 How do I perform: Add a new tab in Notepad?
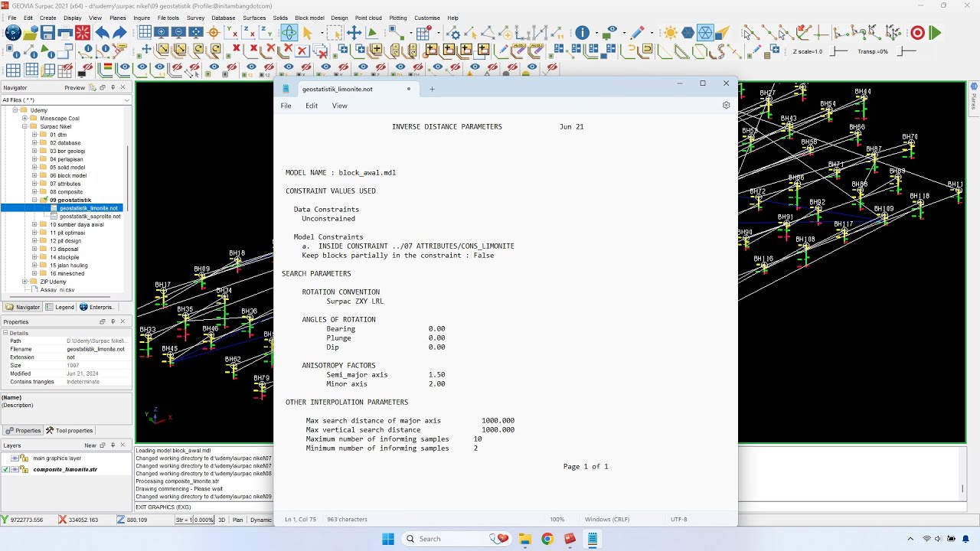[432, 89]
